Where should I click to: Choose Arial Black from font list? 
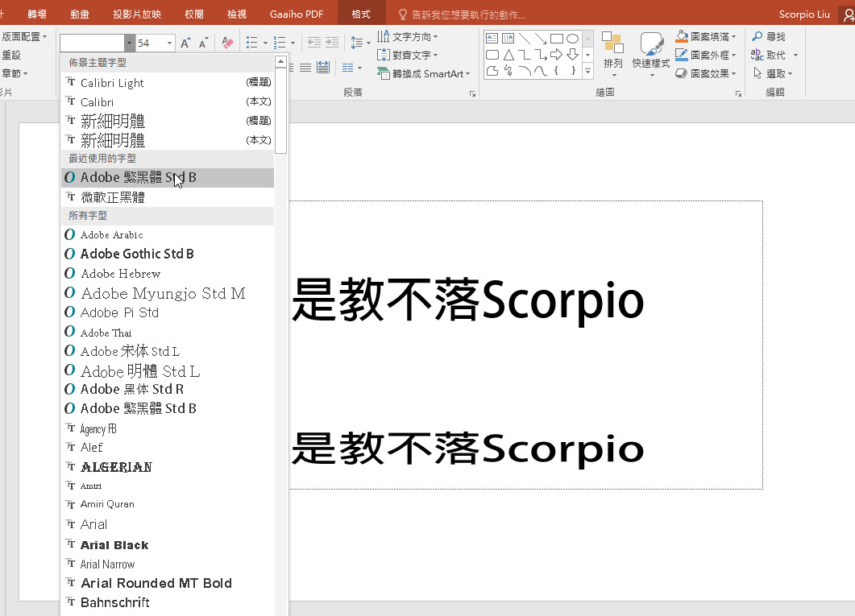click(114, 545)
